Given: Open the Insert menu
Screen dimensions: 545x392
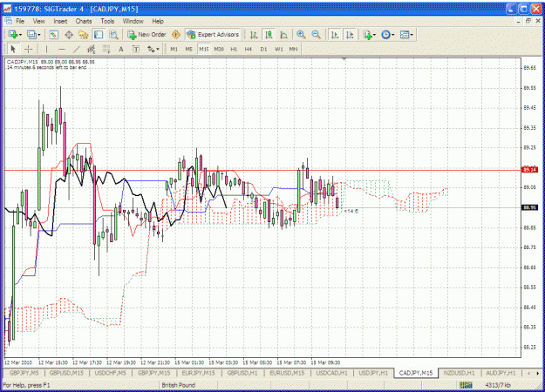Looking at the screenshot, I should coord(60,21).
